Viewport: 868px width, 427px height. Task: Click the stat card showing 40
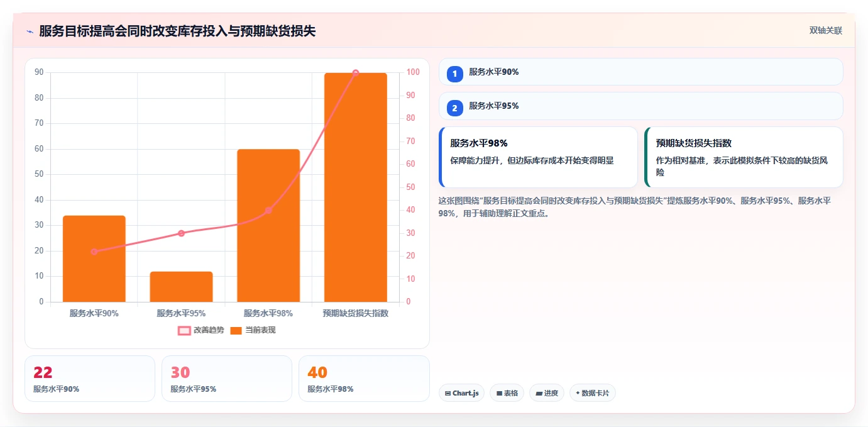coord(364,379)
